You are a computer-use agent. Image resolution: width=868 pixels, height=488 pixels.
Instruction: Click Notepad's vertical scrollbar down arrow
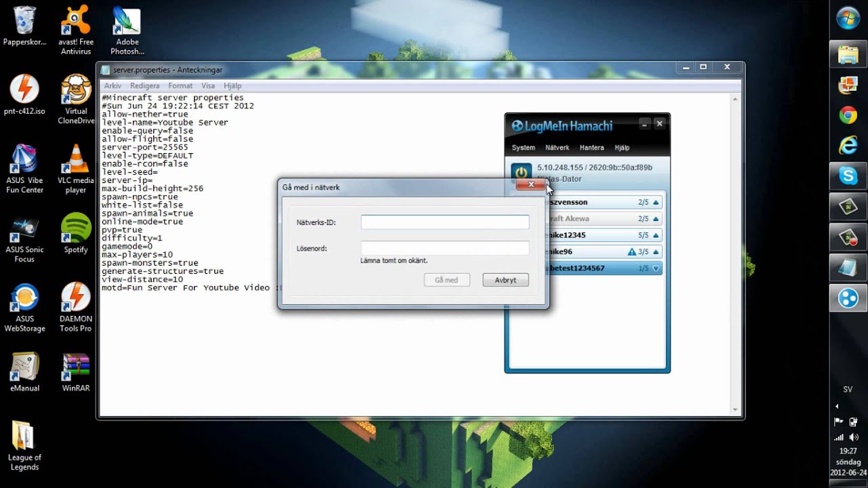pos(736,409)
